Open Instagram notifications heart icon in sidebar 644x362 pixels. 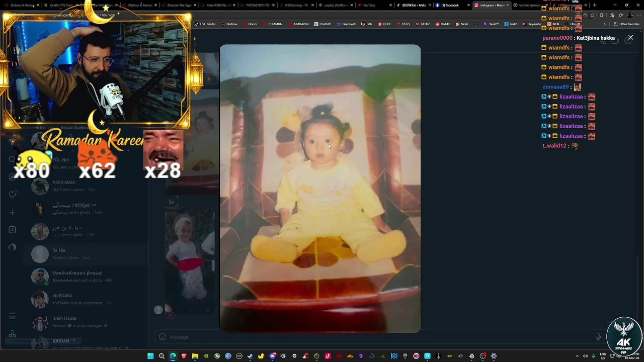13,194
